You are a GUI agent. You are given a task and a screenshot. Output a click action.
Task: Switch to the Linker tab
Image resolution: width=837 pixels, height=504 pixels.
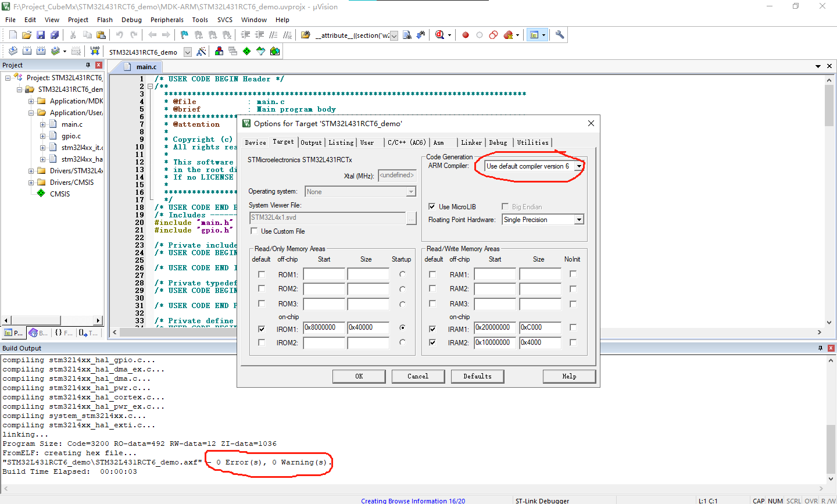coord(471,142)
